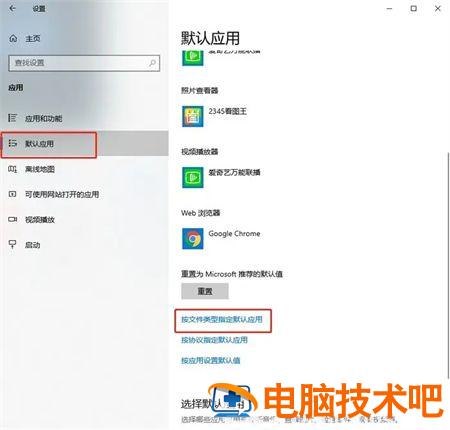Open 按应用设置默认值 link
Image resolution: width=450 pixels, height=430 pixels.
[211, 360]
